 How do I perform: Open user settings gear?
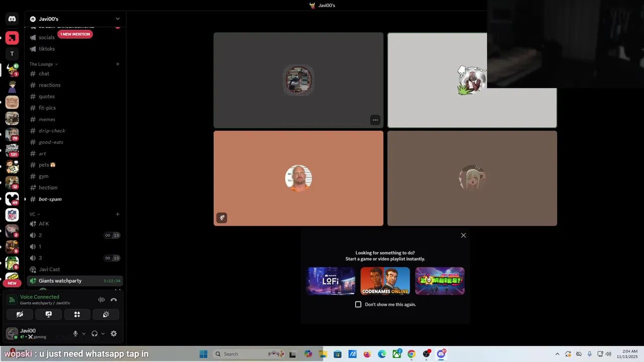point(114,333)
